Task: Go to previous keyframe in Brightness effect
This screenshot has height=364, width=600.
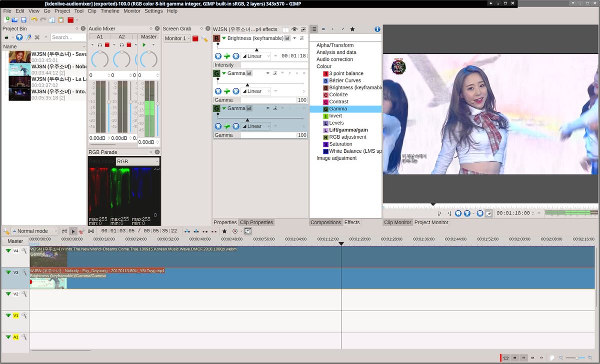Action: pyautogui.click(x=218, y=56)
